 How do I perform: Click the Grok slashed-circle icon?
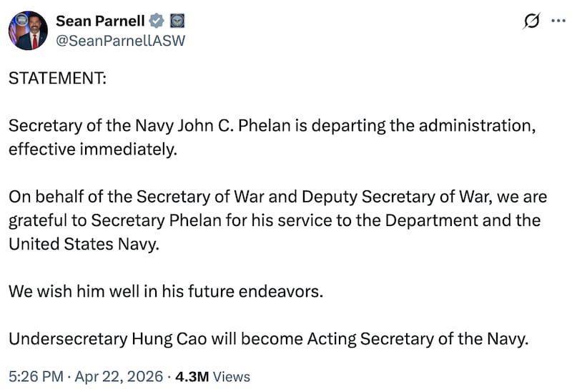(531, 21)
